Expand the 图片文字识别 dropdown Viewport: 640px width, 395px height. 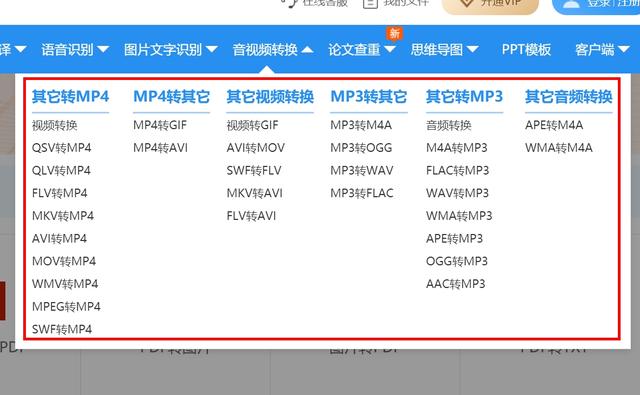click(x=171, y=50)
